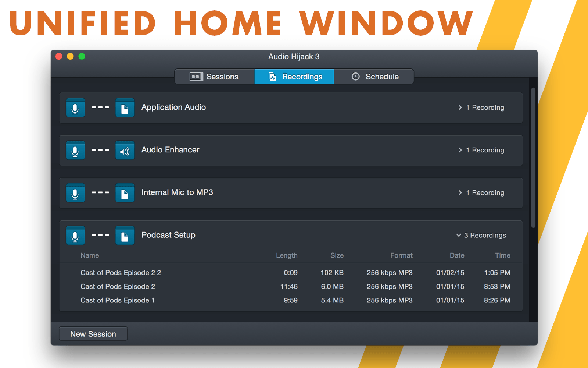588x368 pixels.
Task: Switch to the Sessions tab
Action: tap(214, 77)
